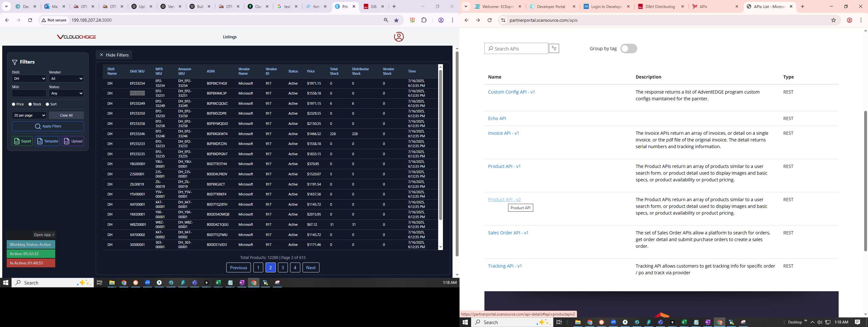Open profile avatar in ScanSource browser toolbar
868x327 pixels.
coord(849,20)
